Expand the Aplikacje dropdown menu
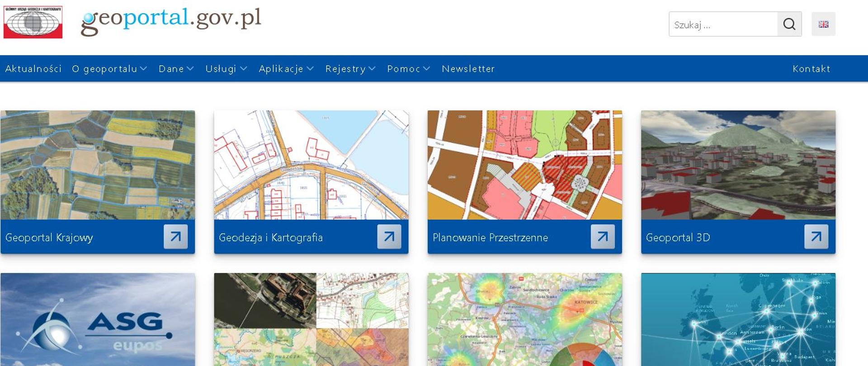The height and width of the screenshot is (366, 868). click(x=286, y=69)
